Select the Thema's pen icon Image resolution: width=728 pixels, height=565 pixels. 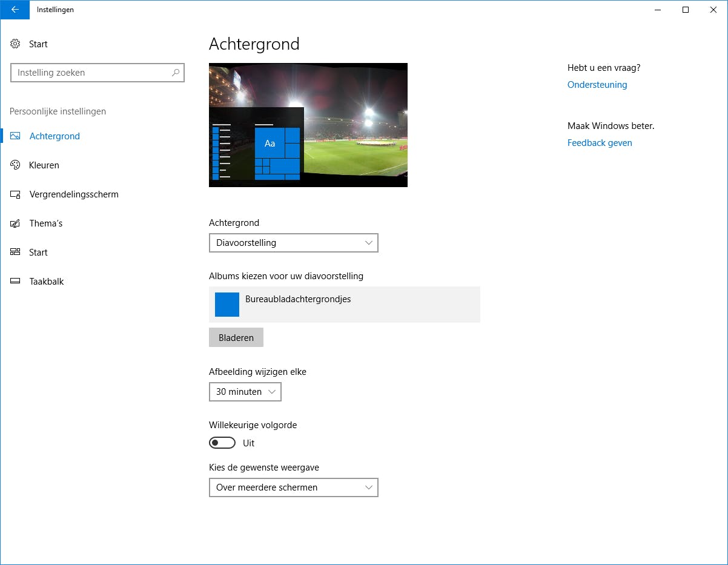(15, 223)
